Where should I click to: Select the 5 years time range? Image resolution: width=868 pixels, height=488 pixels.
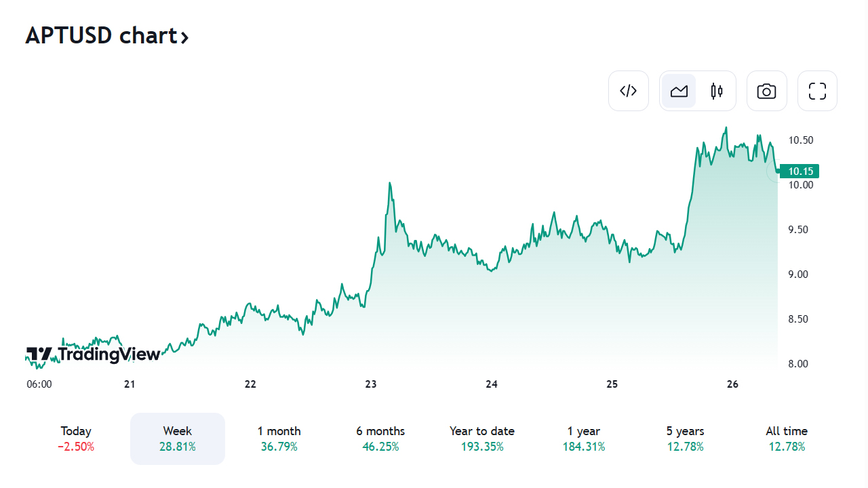click(x=685, y=439)
